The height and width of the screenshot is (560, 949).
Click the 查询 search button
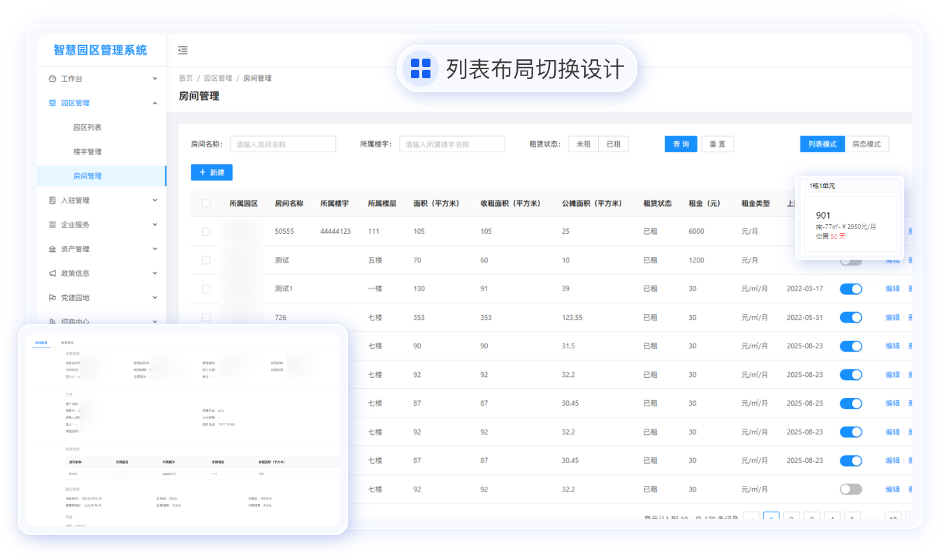pyautogui.click(x=681, y=145)
